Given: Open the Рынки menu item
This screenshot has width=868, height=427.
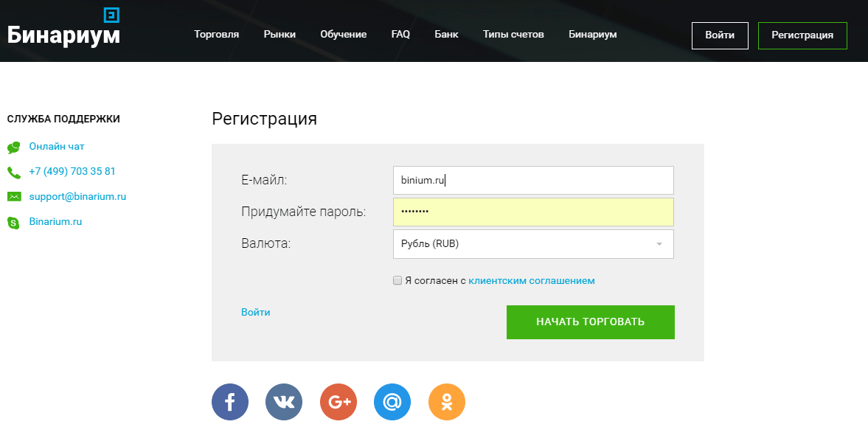Looking at the screenshot, I should [x=280, y=35].
